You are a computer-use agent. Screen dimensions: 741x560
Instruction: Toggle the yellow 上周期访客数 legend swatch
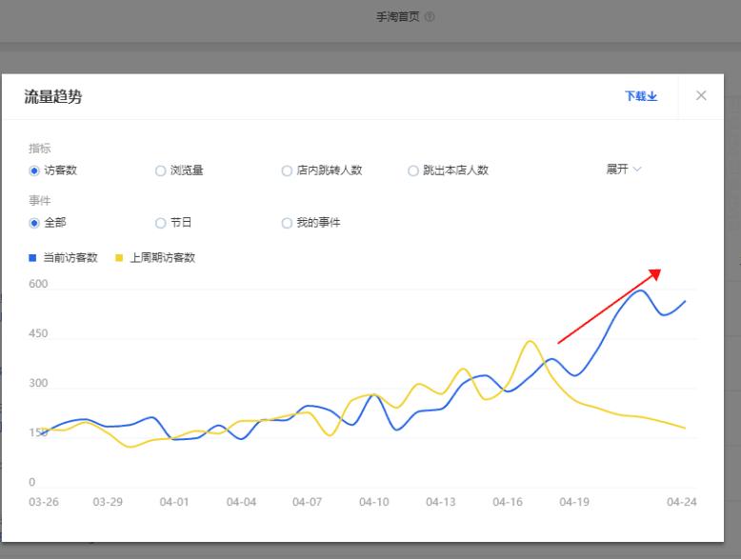point(119,257)
